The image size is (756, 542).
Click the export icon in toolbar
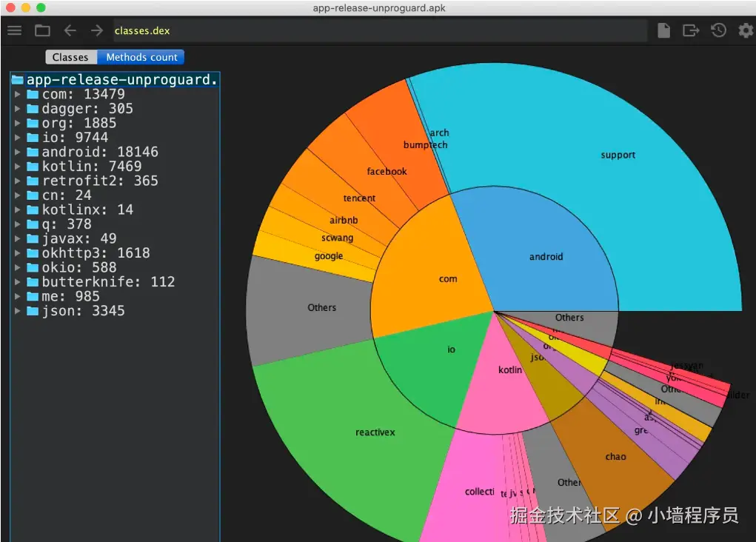coord(691,30)
